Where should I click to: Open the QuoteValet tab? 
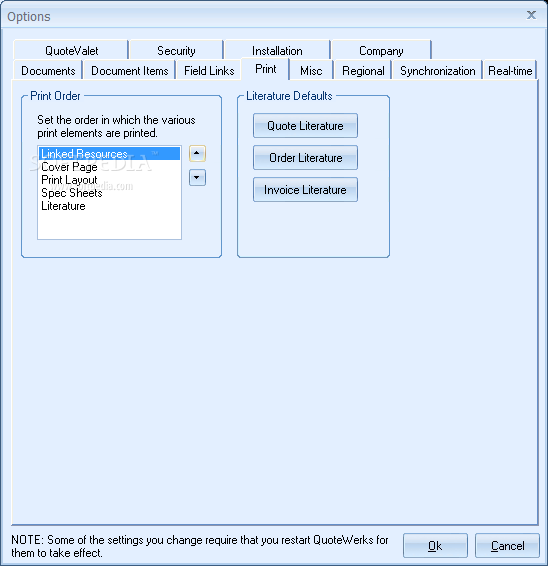point(71,50)
